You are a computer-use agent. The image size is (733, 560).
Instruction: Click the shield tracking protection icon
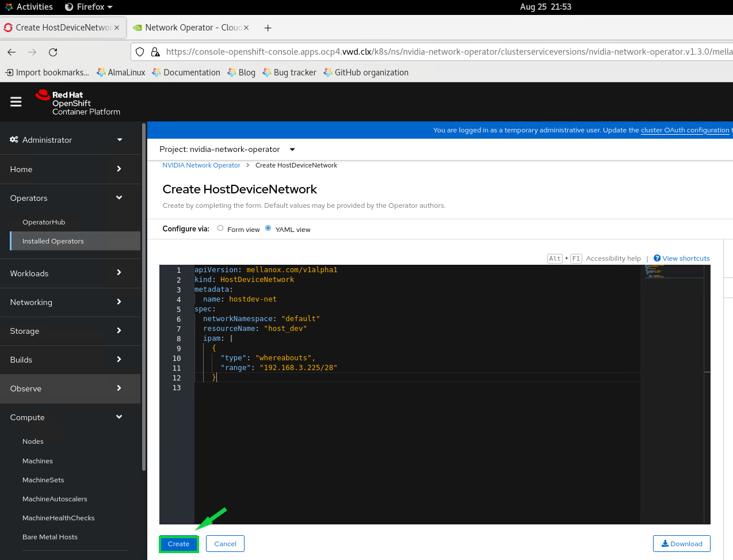pyautogui.click(x=140, y=52)
